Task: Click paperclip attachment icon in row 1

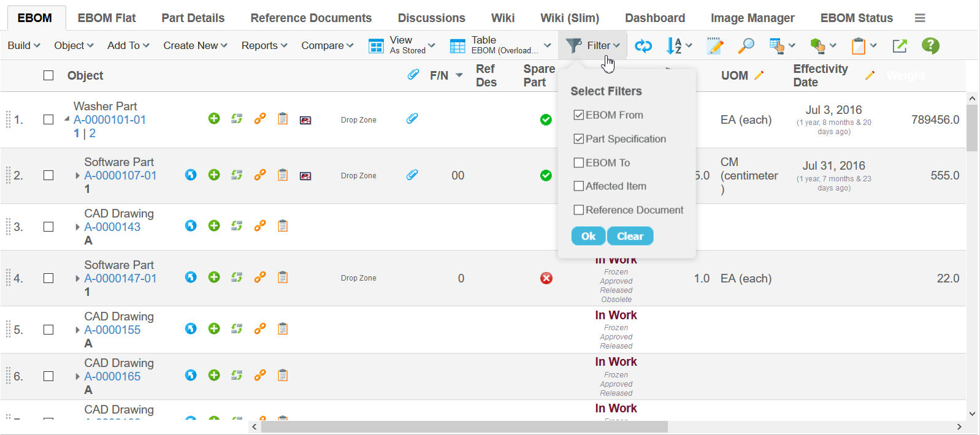Action: (x=412, y=118)
